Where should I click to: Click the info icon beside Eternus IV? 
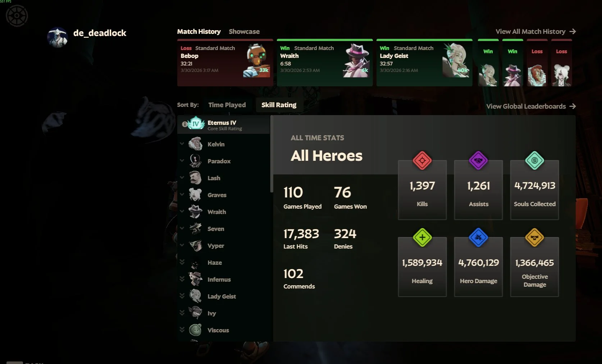pyautogui.click(x=184, y=124)
